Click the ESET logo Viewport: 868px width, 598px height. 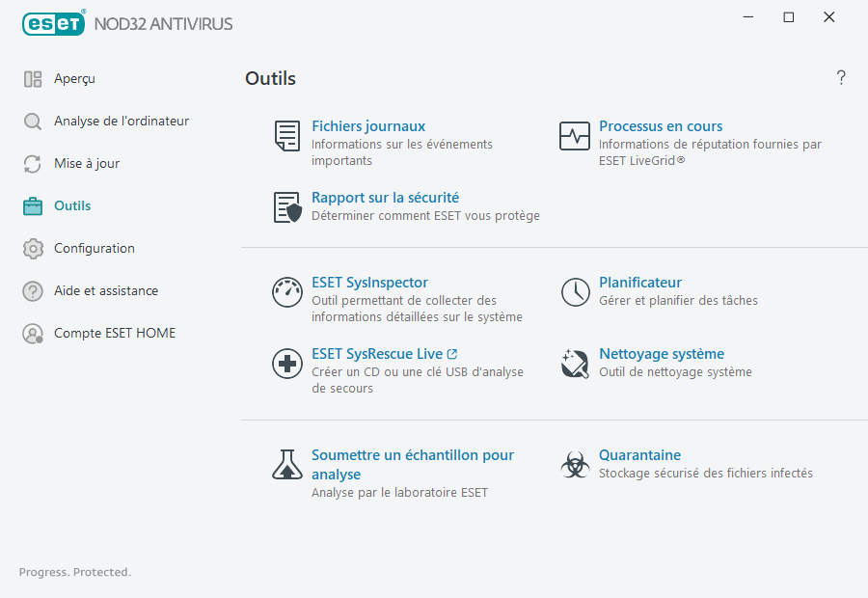pyautogui.click(x=53, y=22)
